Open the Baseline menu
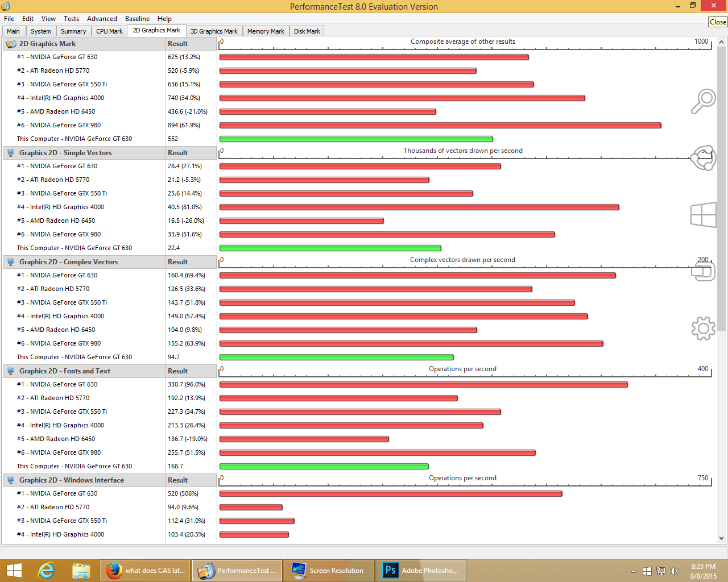 [x=138, y=19]
